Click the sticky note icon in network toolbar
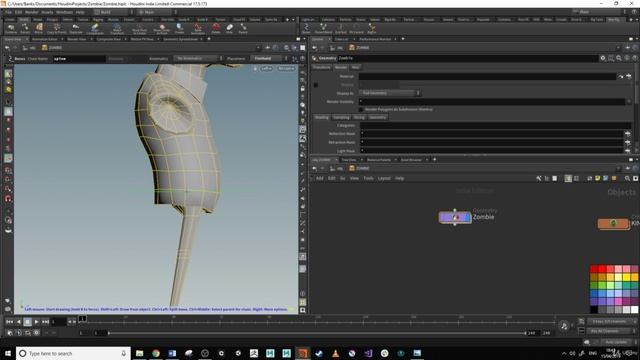 click(598, 178)
